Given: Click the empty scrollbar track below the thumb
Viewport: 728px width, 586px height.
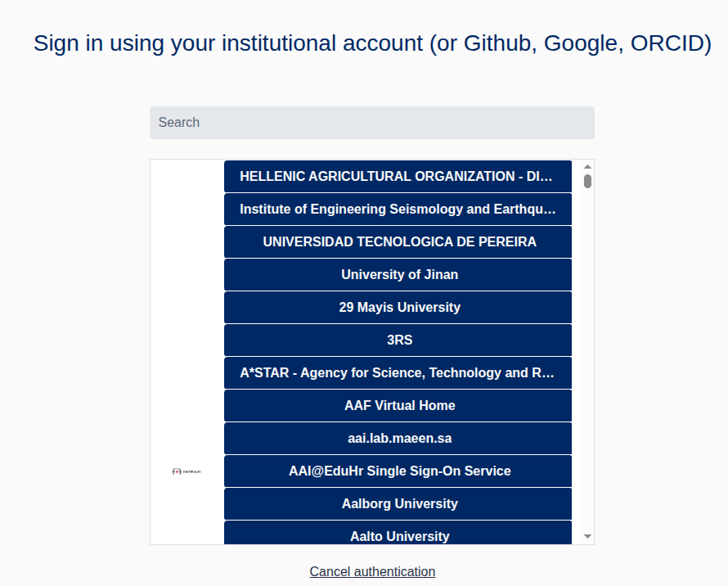Looking at the screenshot, I should tap(587, 368).
